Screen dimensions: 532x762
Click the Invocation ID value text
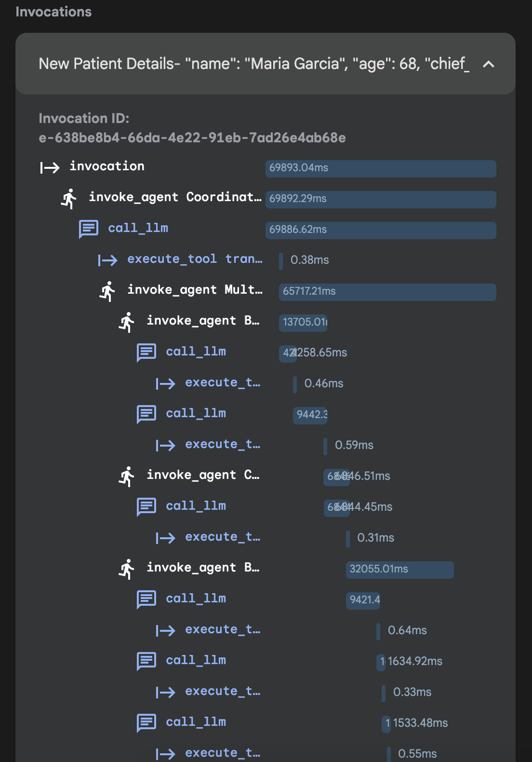pos(192,138)
